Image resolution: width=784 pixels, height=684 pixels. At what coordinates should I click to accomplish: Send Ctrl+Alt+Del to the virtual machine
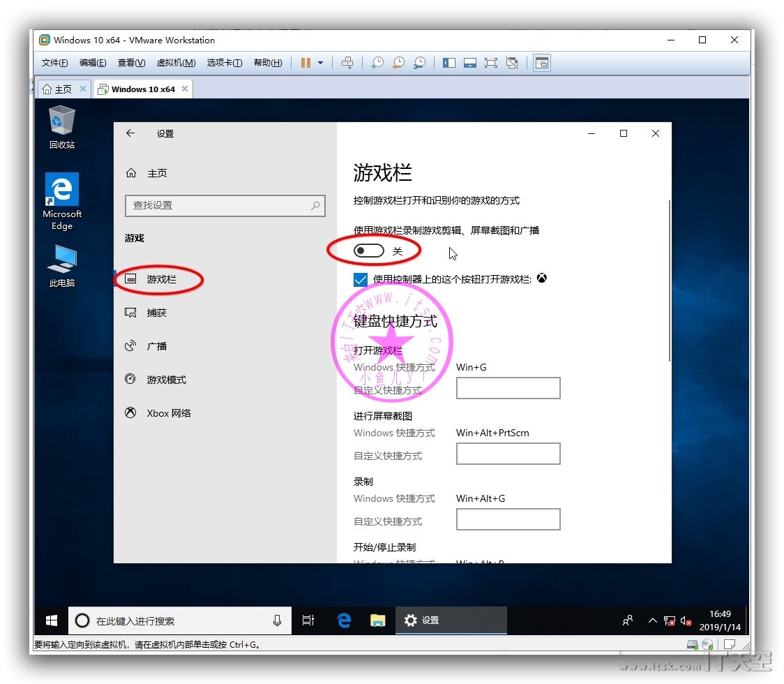pyautogui.click(x=347, y=63)
